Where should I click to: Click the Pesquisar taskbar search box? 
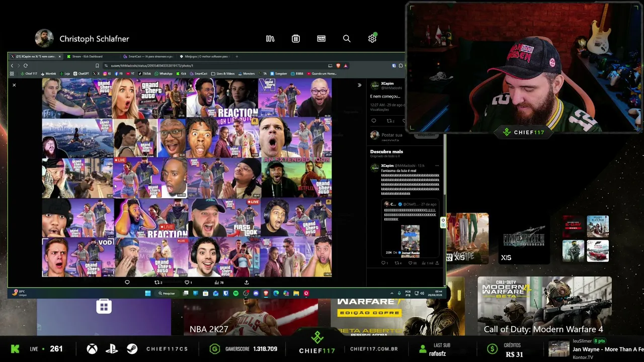pyautogui.click(x=167, y=293)
